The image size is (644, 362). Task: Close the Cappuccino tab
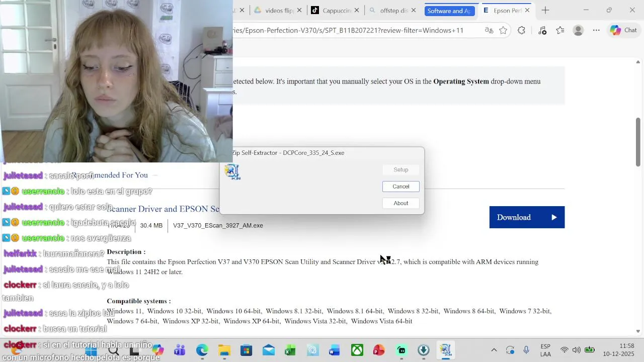pos(357,10)
